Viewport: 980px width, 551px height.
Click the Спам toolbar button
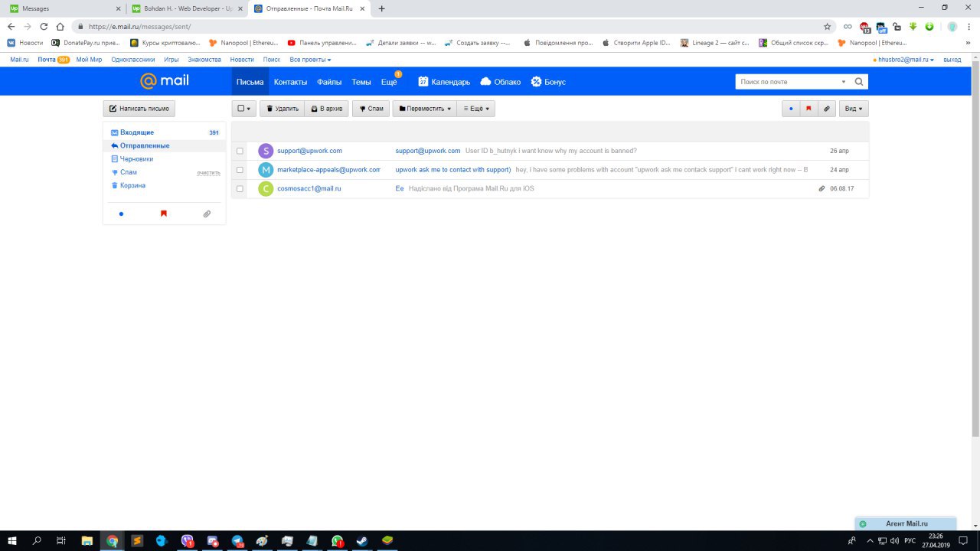371,109
